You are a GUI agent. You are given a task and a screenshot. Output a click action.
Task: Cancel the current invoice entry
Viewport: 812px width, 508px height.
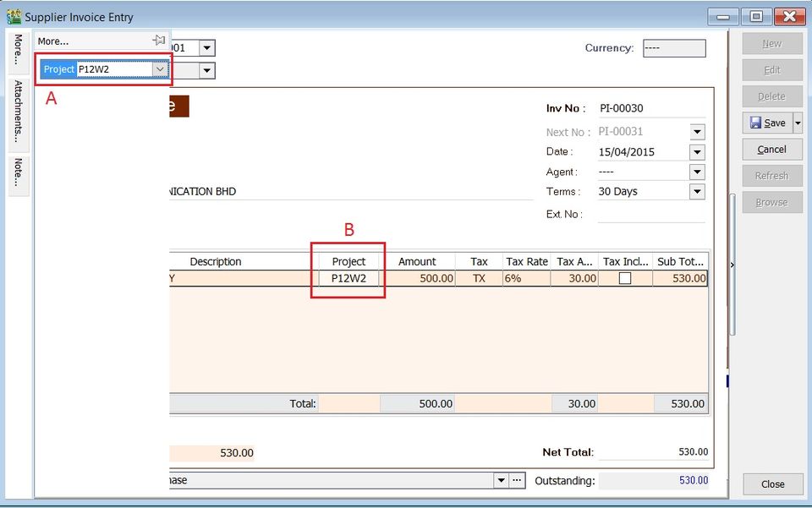771,149
